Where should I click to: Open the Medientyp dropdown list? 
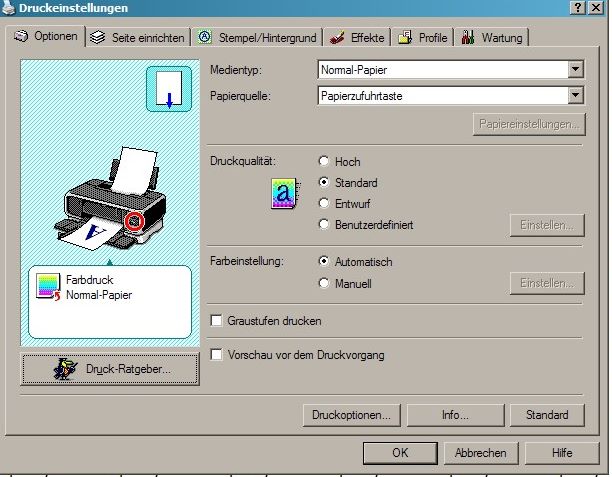574,70
